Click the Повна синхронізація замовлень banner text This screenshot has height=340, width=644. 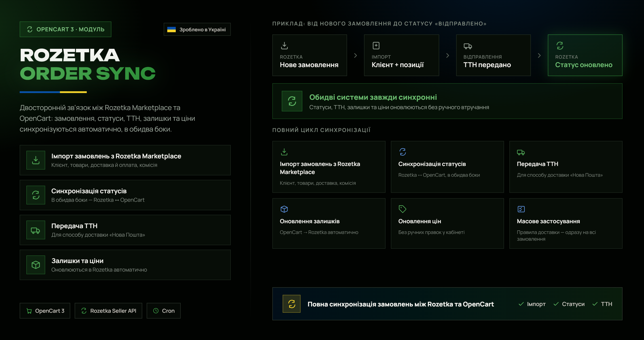click(401, 304)
